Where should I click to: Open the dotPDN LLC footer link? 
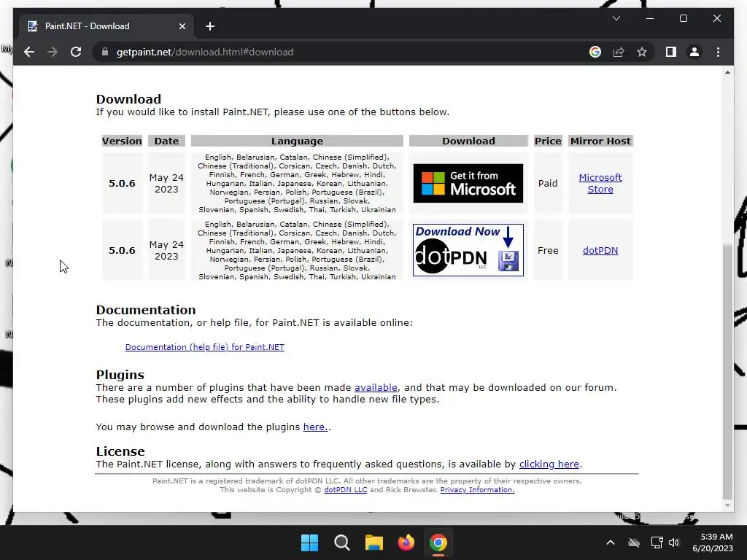(345, 490)
